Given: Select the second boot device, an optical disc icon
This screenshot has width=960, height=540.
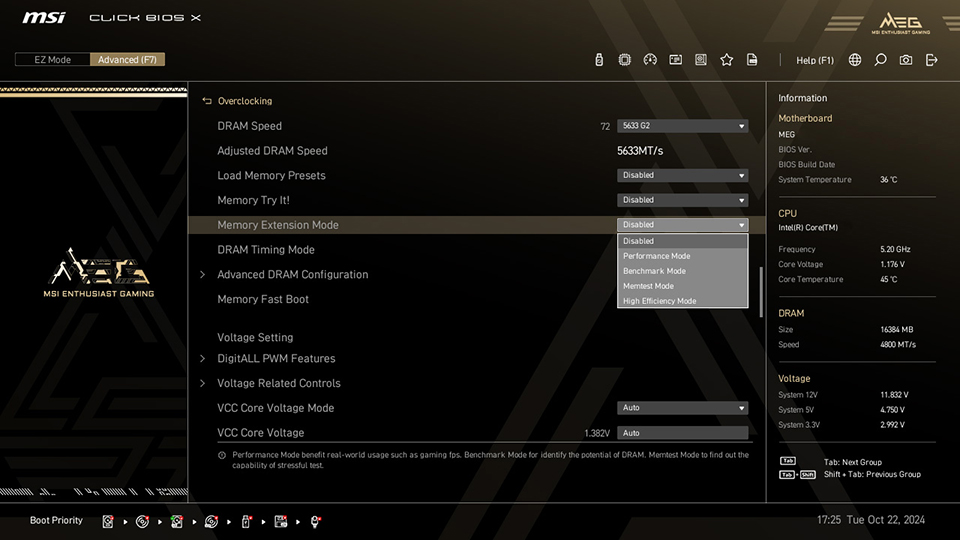Looking at the screenshot, I should coord(142,521).
